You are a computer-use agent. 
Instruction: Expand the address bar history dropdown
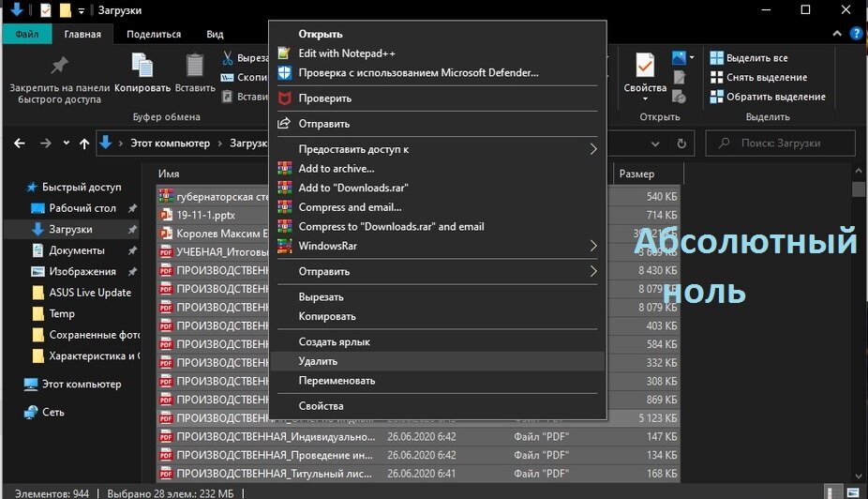655,144
